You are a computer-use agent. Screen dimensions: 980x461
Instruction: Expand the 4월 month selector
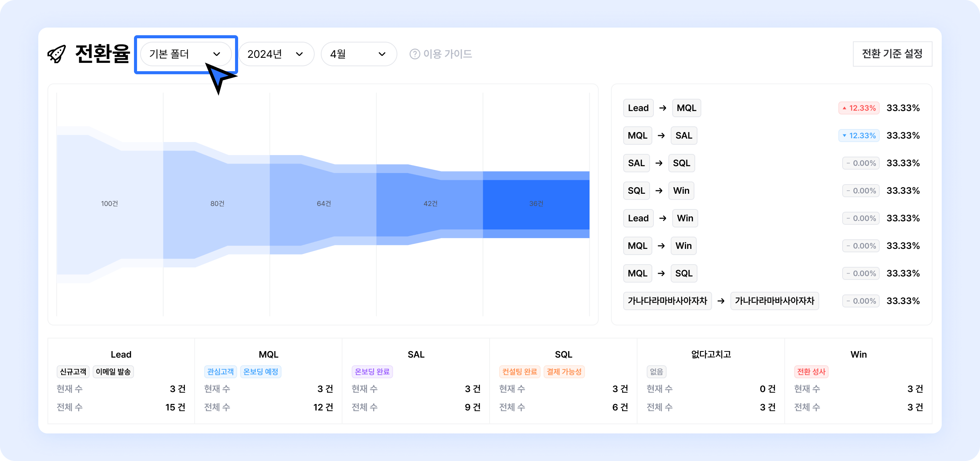point(358,54)
